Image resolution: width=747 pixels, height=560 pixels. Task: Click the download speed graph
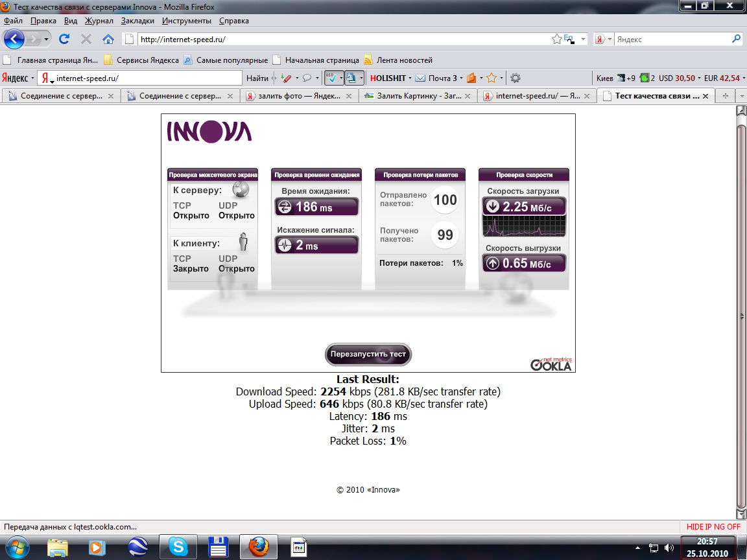tap(524, 226)
